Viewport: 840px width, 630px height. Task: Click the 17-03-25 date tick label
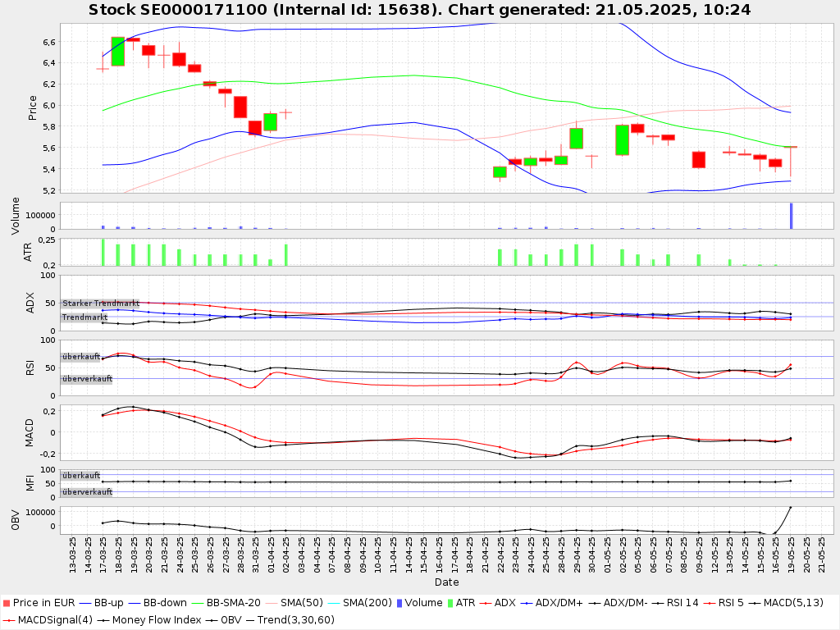click(103, 555)
